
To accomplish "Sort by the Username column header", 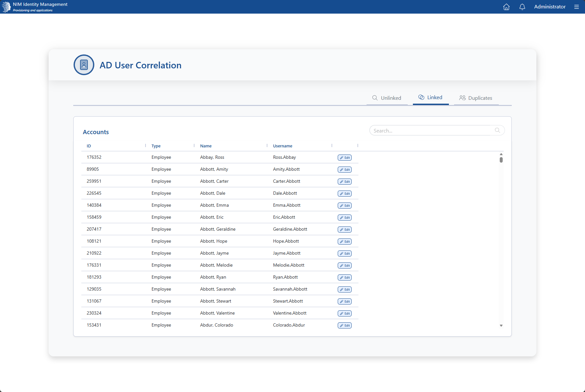I will (283, 146).
